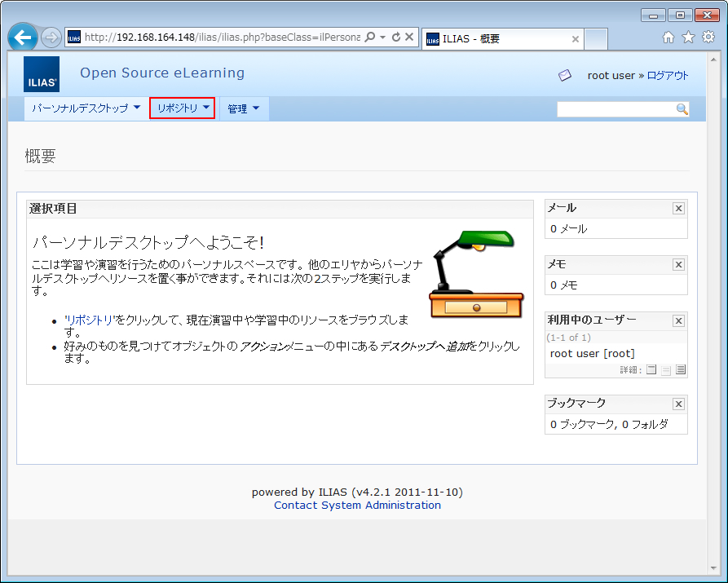Refresh the page in address bar
728x583 pixels.
(397, 38)
